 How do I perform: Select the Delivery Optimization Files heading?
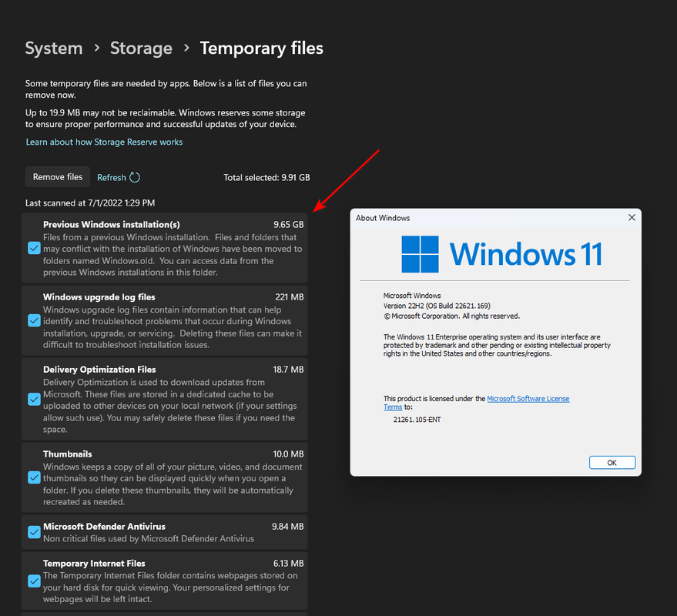[x=99, y=370]
